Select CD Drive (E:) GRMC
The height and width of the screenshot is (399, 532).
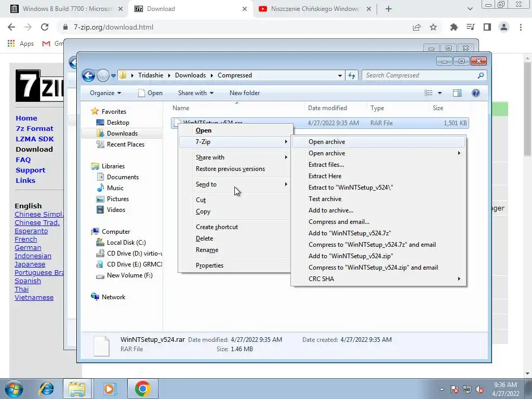135,264
